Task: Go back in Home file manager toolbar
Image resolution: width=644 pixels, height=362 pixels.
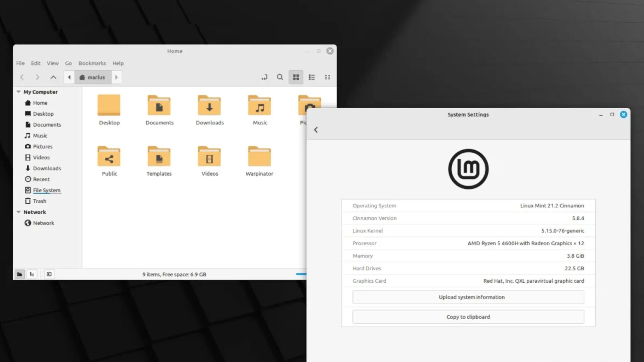Action: coord(22,77)
